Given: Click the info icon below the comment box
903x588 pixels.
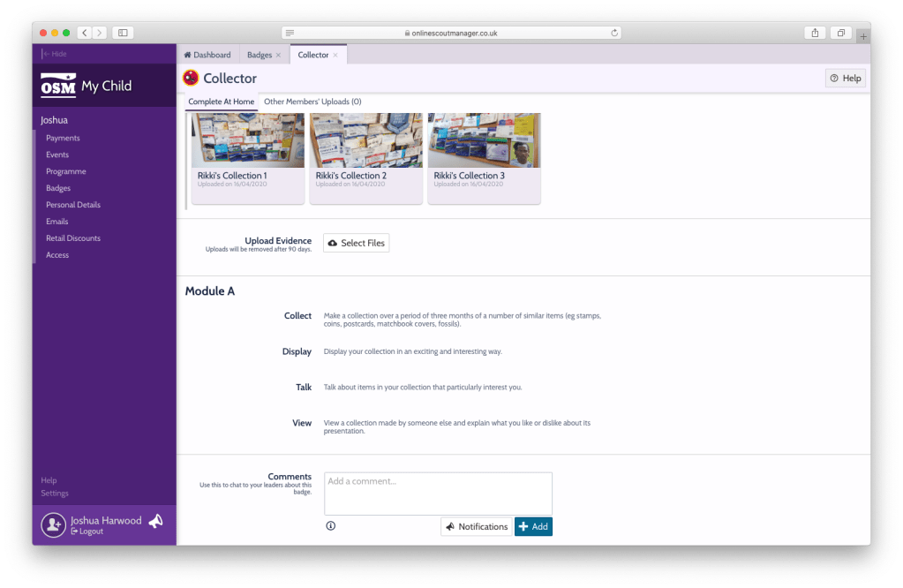Looking at the screenshot, I should coord(331,525).
